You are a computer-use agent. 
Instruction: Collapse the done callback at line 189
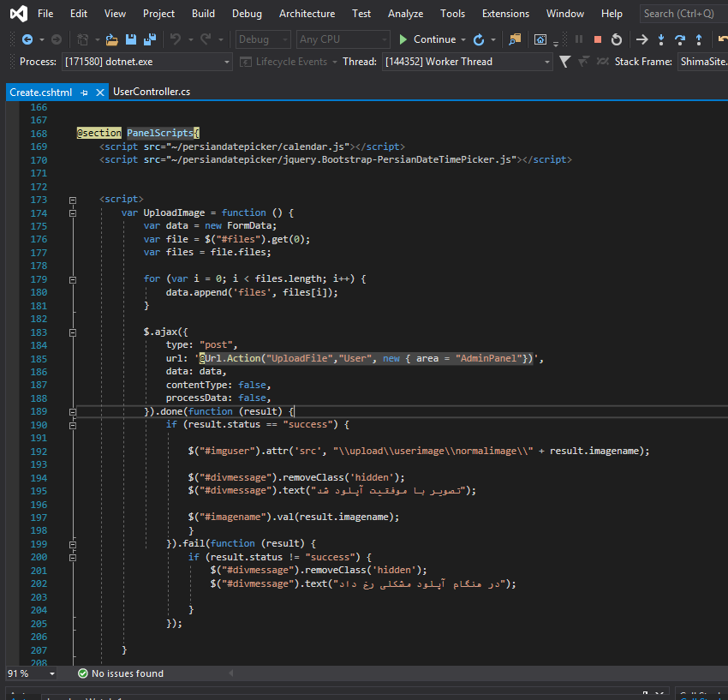[73, 412]
